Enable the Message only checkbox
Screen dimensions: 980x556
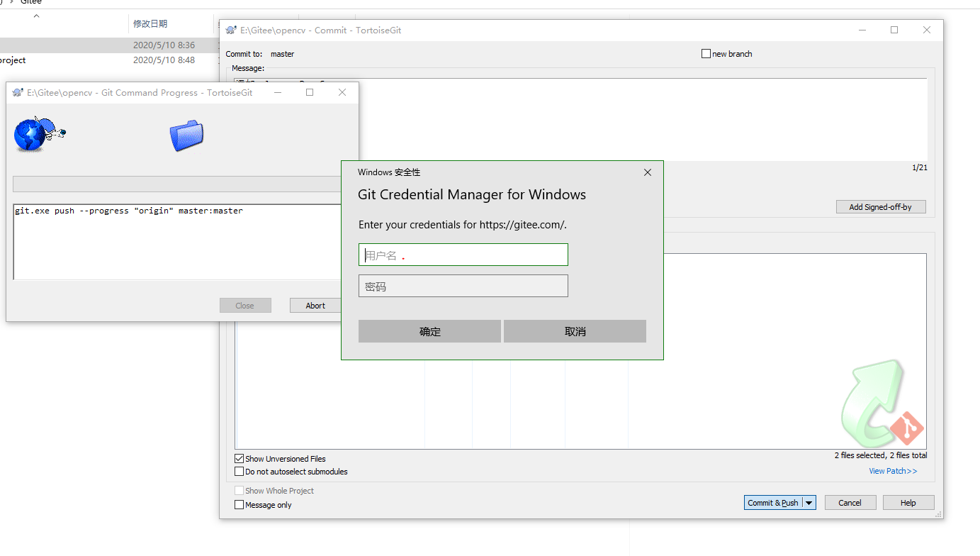tap(240, 505)
